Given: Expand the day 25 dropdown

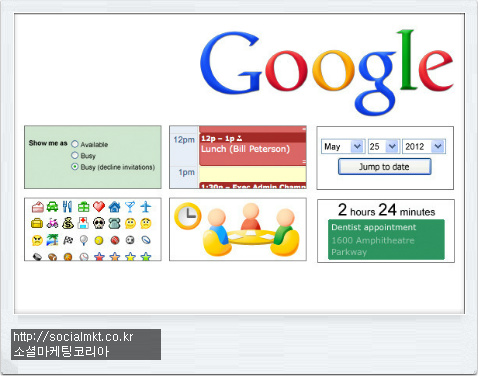Looking at the screenshot, I should (383, 146).
